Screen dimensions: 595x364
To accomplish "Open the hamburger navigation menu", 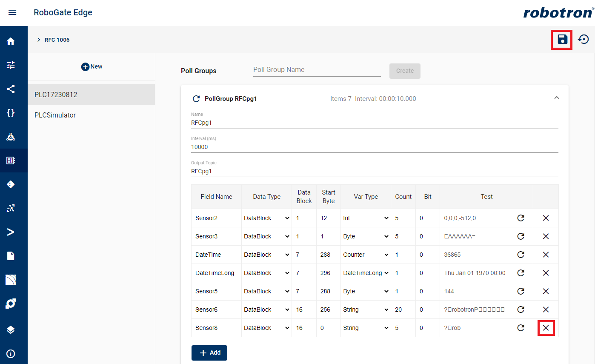I will [12, 13].
